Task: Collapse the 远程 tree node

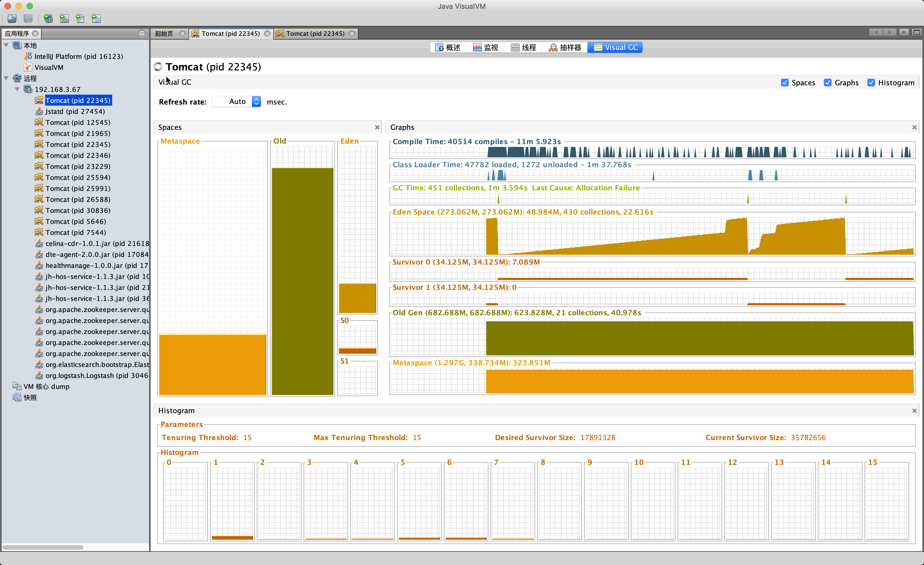Action: point(6,78)
